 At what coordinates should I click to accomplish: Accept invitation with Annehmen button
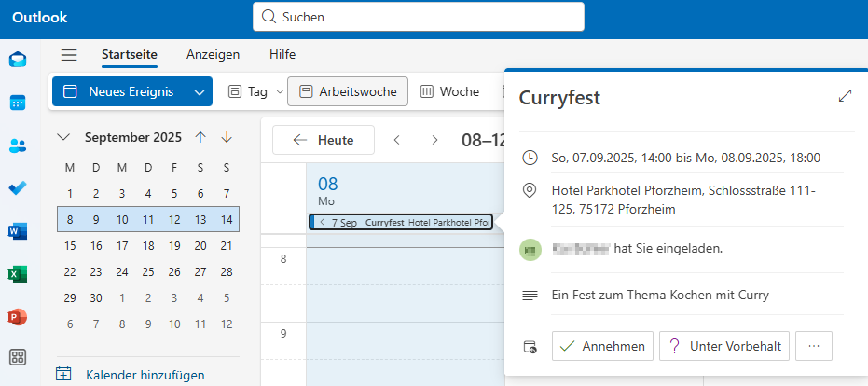click(x=602, y=346)
